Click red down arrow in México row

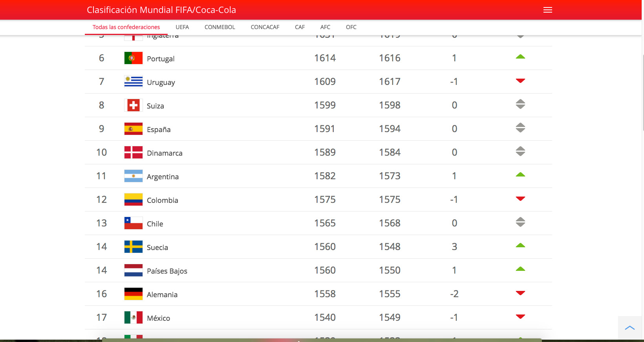[x=520, y=316]
